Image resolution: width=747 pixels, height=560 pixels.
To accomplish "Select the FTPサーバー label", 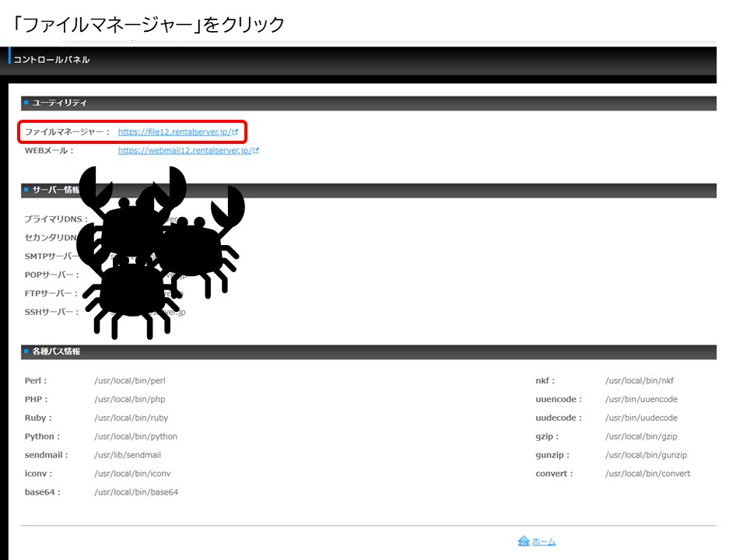I will 51,293.
